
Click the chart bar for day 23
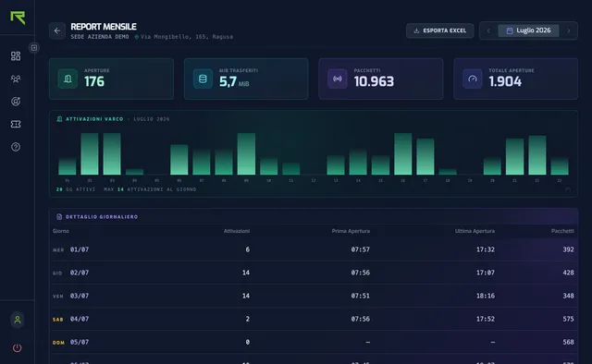tap(560, 166)
